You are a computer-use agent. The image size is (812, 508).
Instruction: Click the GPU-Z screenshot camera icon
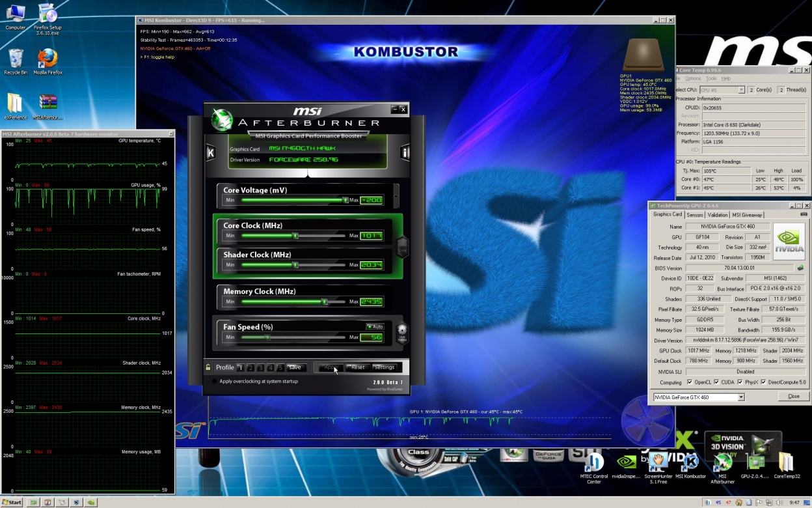click(x=804, y=214)
